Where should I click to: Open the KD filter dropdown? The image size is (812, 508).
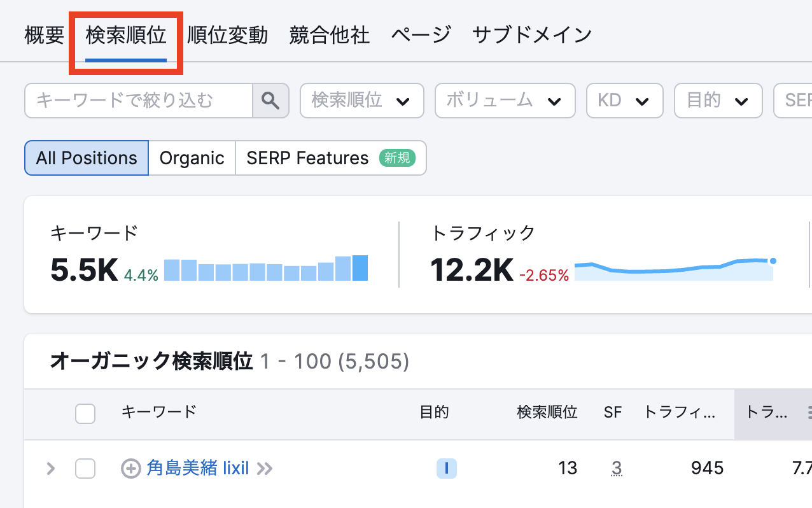pos(624,101)
